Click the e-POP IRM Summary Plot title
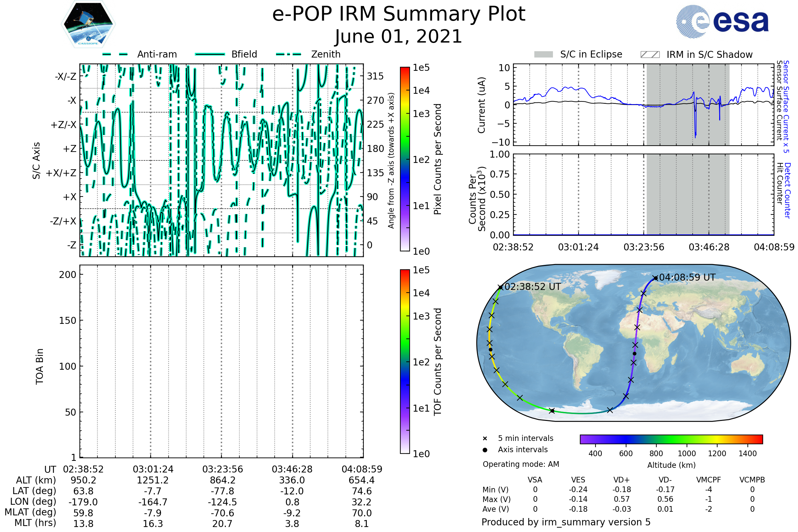This screenshot has height=532, width=798. [x=399, y=14]
